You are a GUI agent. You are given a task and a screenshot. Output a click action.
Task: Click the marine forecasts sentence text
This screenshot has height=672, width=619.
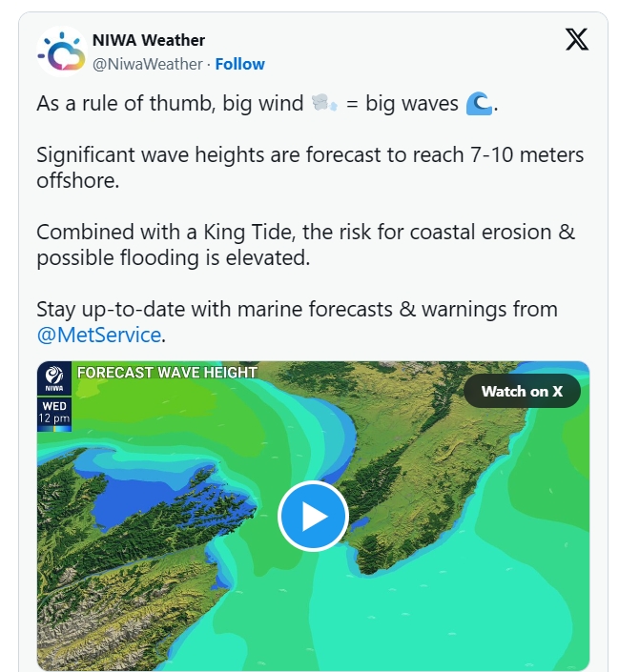pos(297,322)
